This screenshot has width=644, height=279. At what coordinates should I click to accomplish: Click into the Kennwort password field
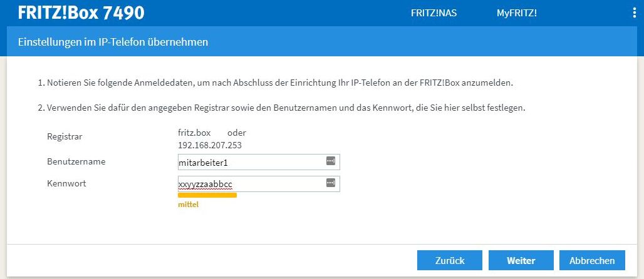[x=251, y=184]
